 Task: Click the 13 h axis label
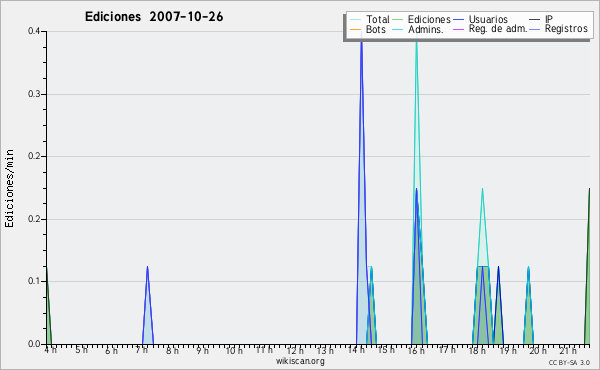[x=325, y=350]
